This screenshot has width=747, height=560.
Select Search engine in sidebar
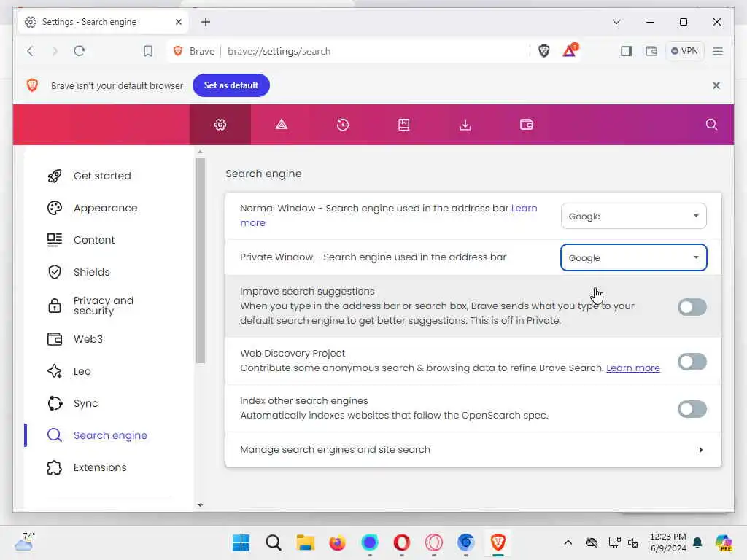point(110,435)
